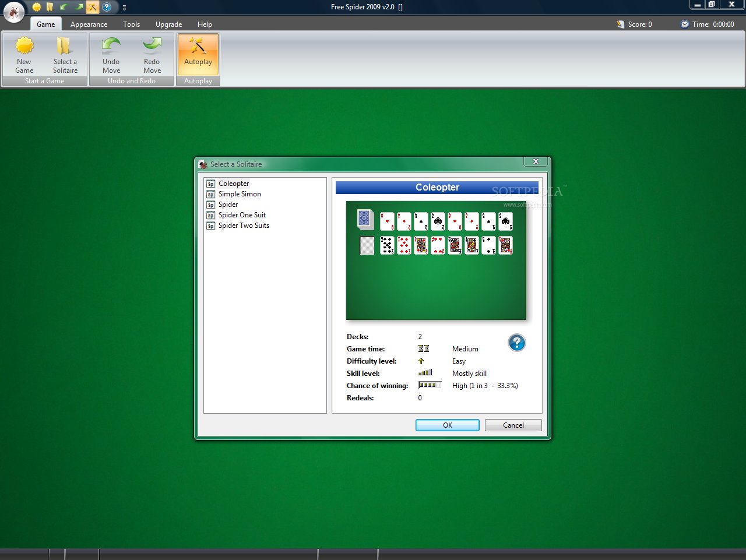
Task: Dismiss the dialog with Cancel button
Action: (513, 425)
